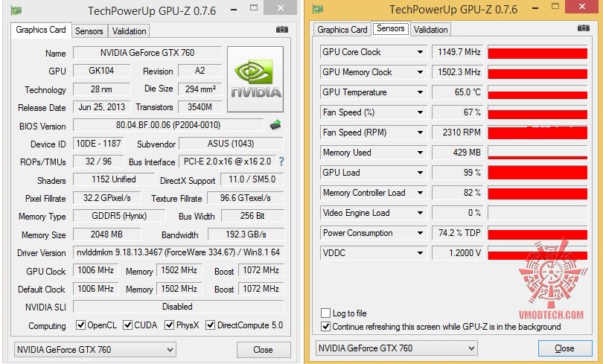
Task: Click the 2310 RPM fan reading
Action: [457, 132]
